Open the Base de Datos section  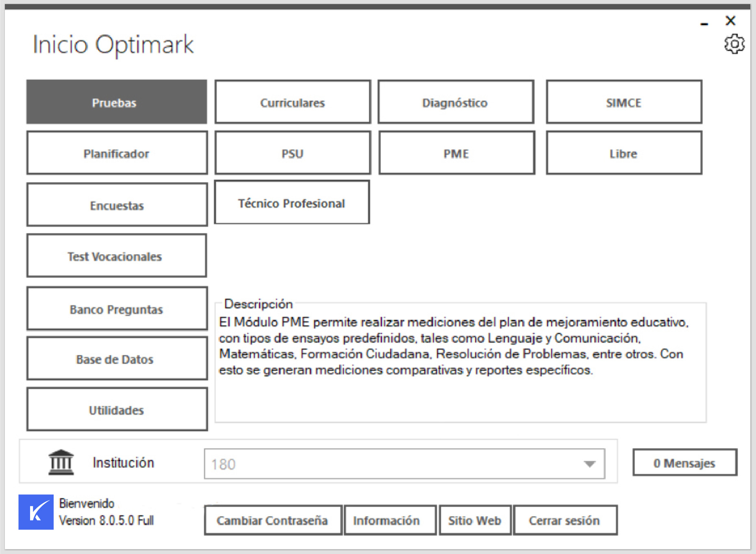pos(117,359)
